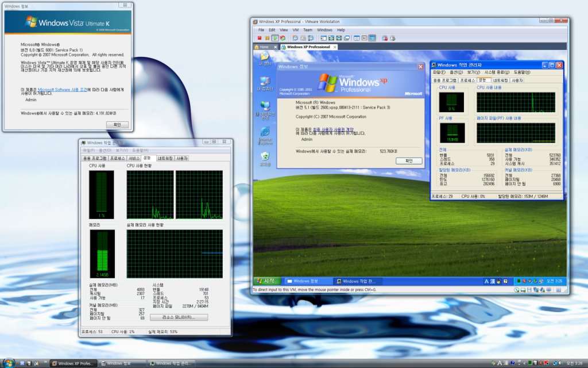Show the summary view icon in VMware toolbar
Viewport: 588px width, 368px height.
pos(357,38)
